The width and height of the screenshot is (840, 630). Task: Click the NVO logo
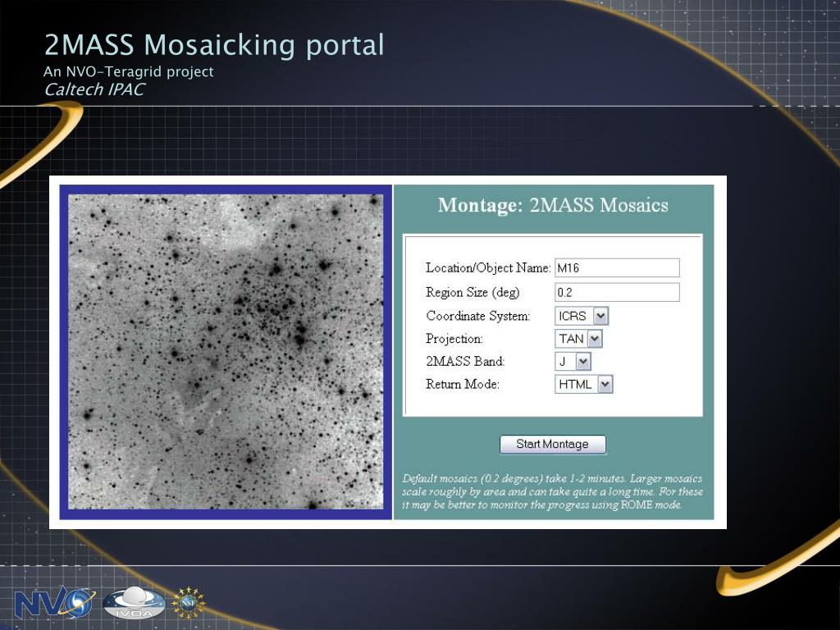[55, 601]
